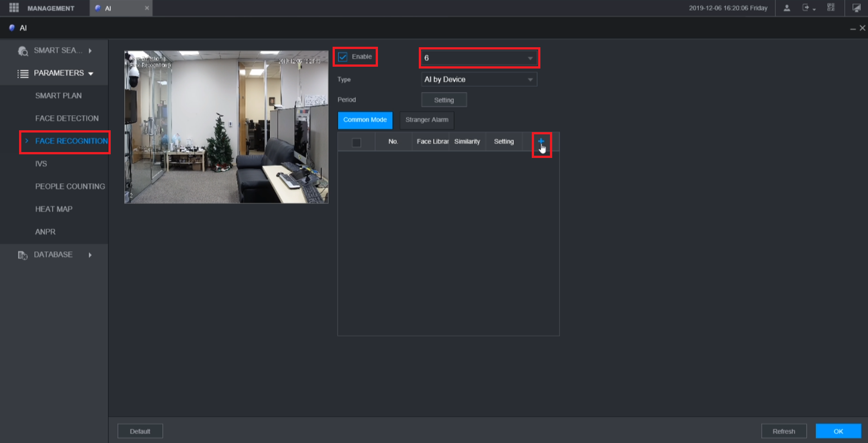
Task: Click the Setting column header
Action: [504, 142]
